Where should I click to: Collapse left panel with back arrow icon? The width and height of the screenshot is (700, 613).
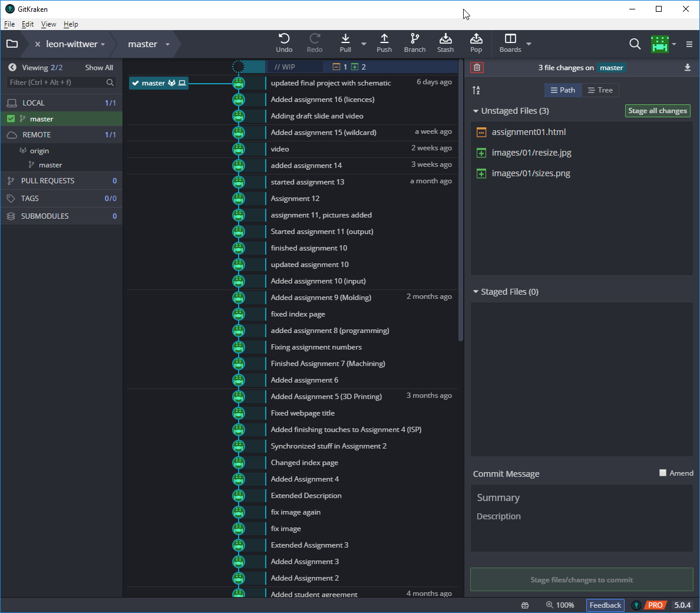tap(12, 67)
